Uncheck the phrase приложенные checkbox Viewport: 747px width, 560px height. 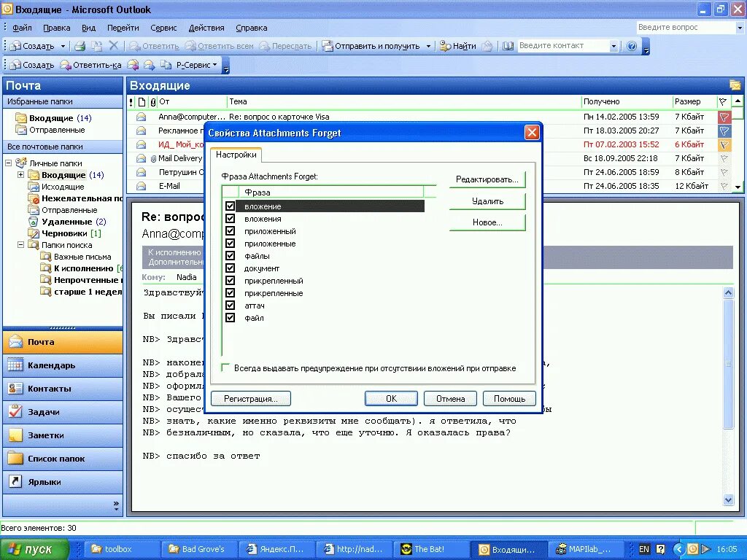coord(230,243)
